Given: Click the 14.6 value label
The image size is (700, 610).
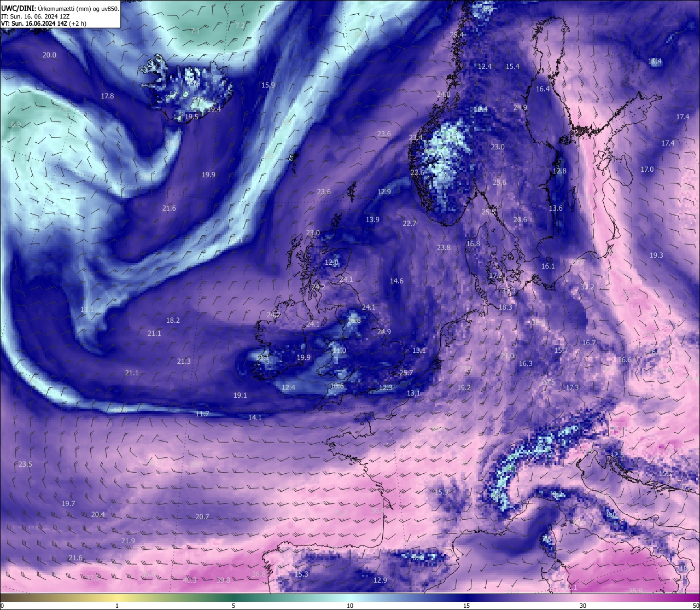Looking at the screenshot, I should pos(396,281).
